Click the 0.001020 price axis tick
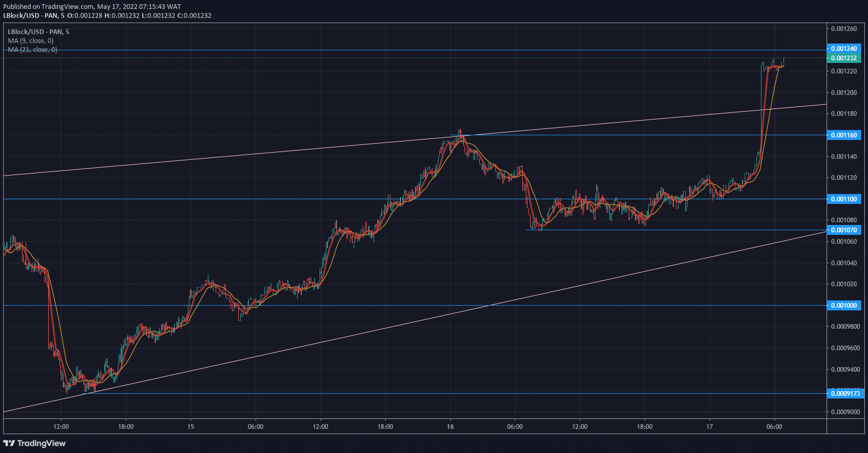The width and height of the screenshot is (868, 453). pos(844,284)
